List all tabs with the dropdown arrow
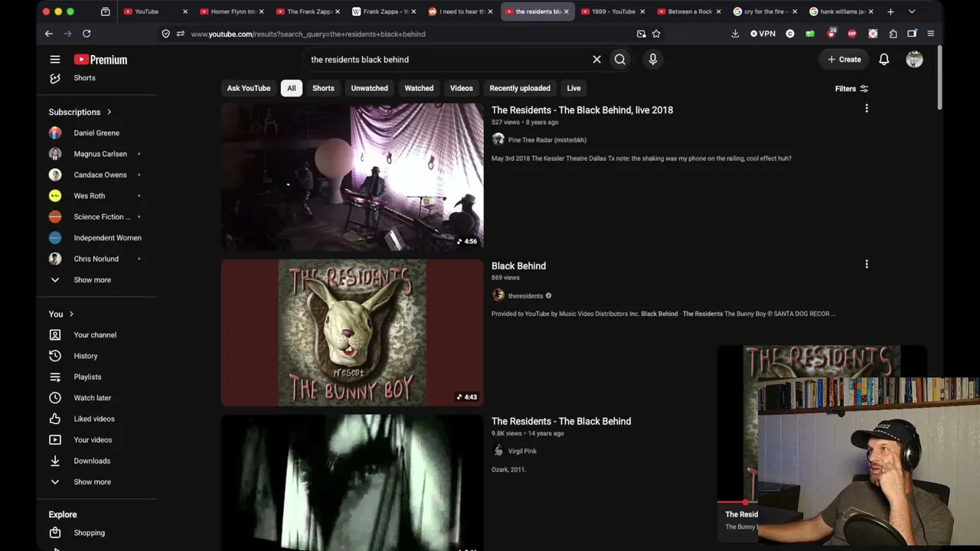The height and width of the screenshot is (551, 980). point(911,11)
